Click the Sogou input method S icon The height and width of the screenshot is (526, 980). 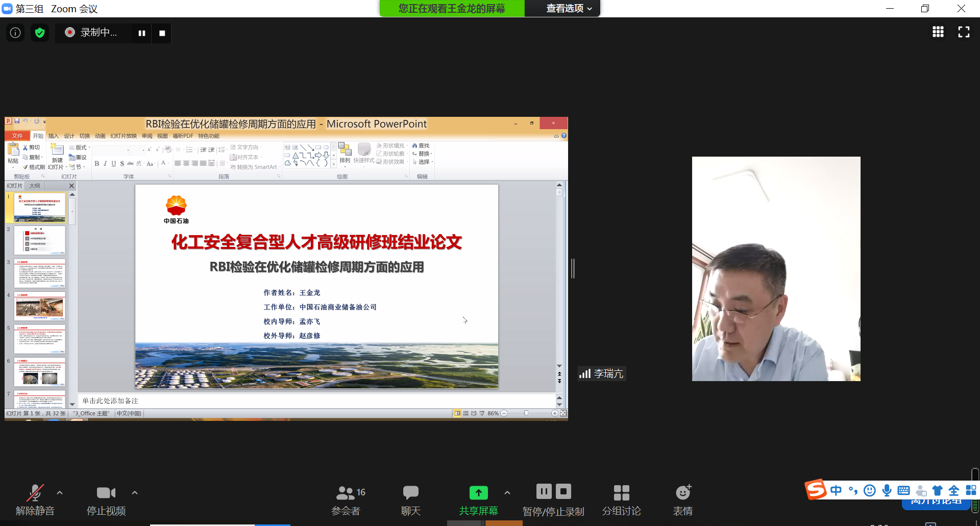816,490
